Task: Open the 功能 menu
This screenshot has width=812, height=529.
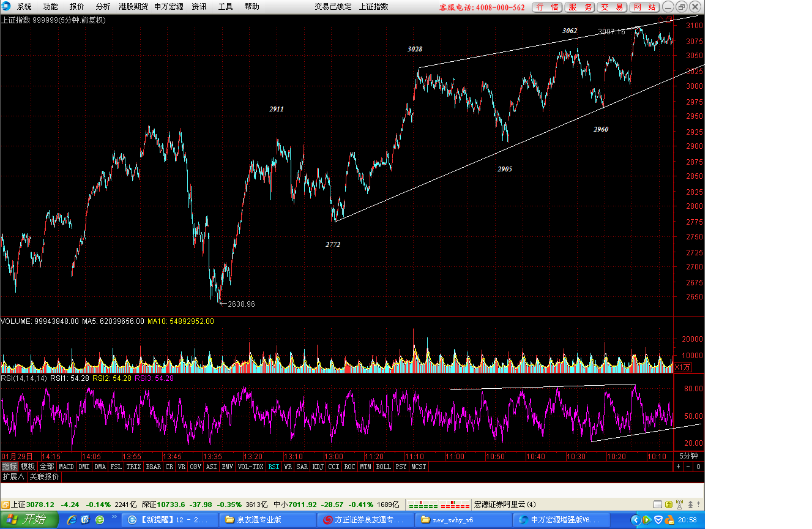Action: tap(51, 7)
